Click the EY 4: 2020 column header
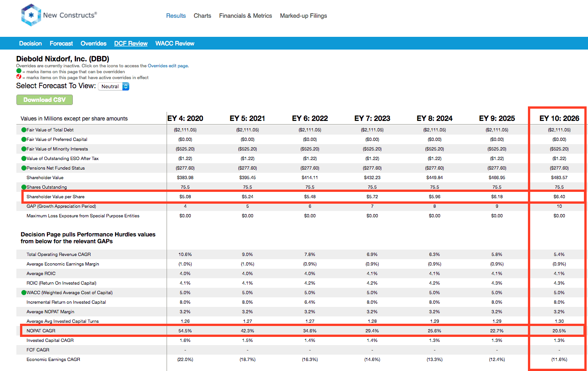588x371 pixels. (185, 119)
